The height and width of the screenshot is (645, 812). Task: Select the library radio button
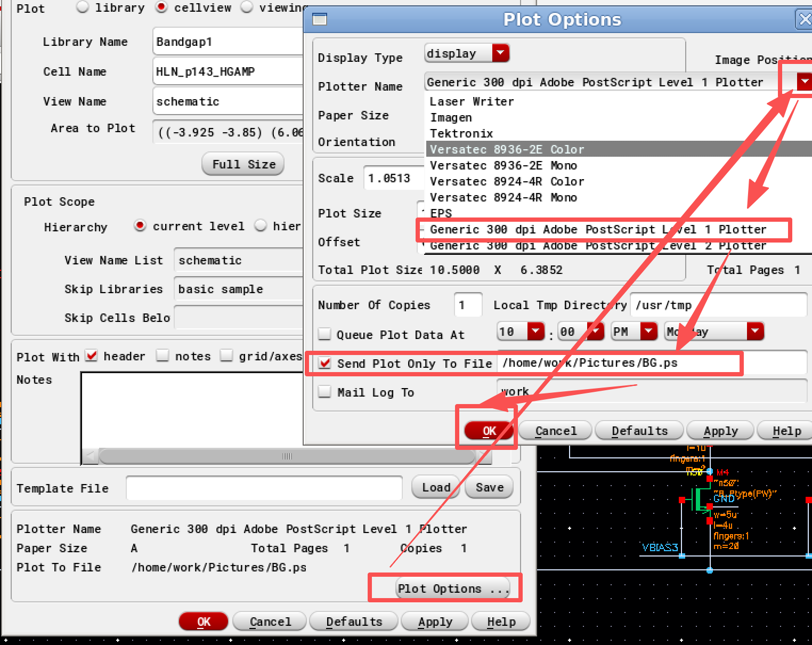coord(83,7)
